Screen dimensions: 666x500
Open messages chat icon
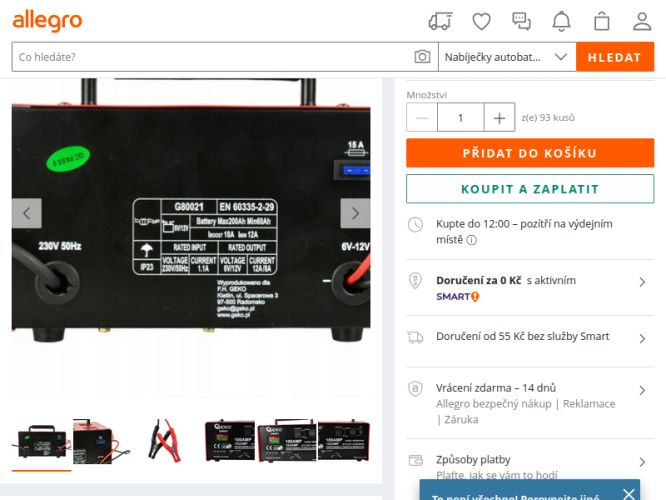(521, 21)
